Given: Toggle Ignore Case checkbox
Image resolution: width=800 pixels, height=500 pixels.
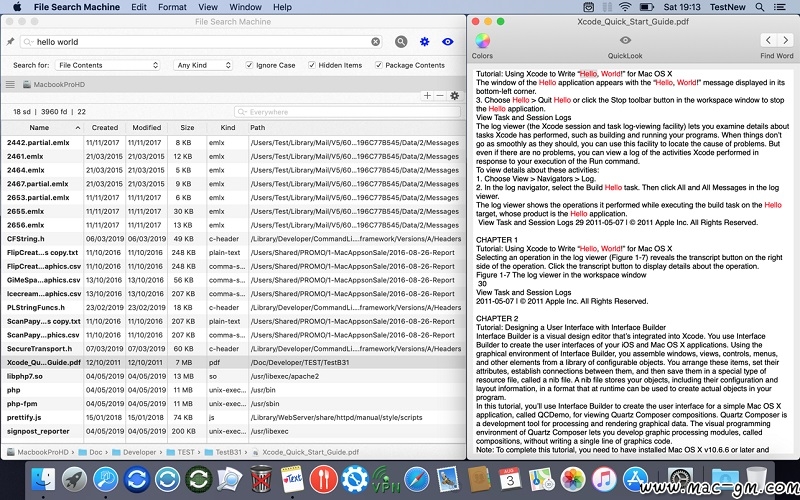Looking at the screenshot, I should [x=249, y=65].
